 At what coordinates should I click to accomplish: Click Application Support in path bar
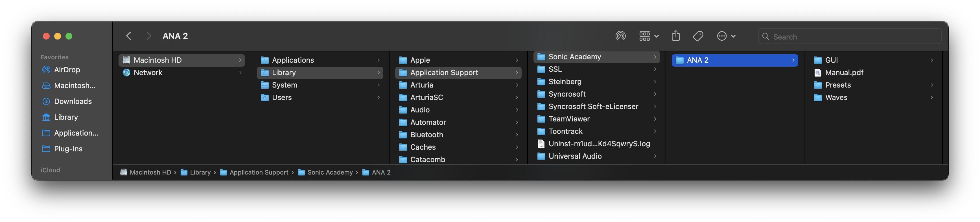click(x=254, y=173)
